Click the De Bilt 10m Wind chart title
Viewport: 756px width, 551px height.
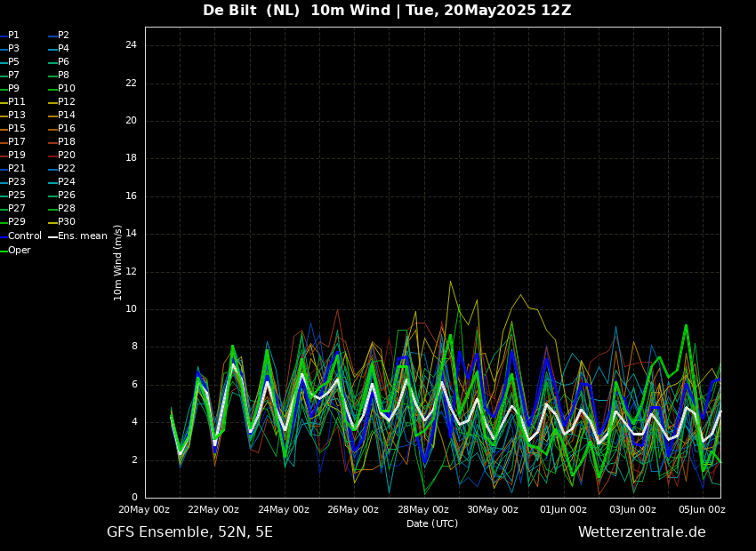pyautogui.click(x=387, y=11)
